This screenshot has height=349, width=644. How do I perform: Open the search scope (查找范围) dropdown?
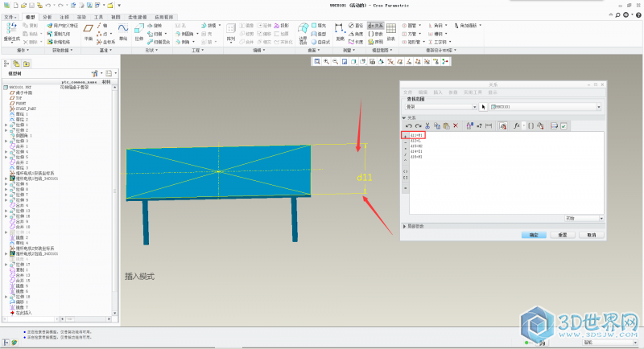[x=440, y=107]
